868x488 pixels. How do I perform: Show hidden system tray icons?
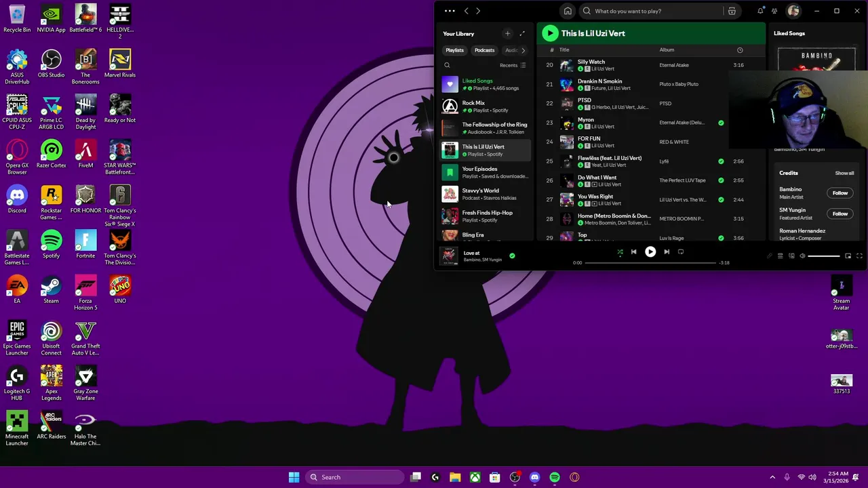pos(772,477)
